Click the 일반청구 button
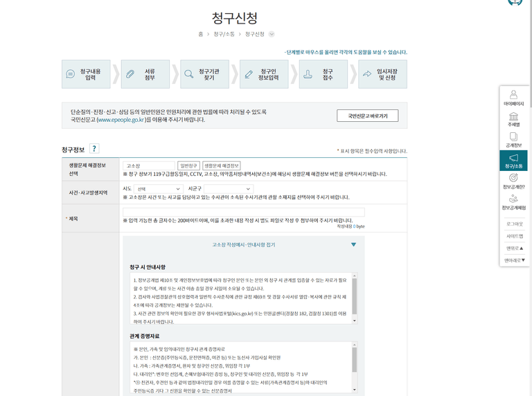The image size is (532, 396). tap(188, 166)
